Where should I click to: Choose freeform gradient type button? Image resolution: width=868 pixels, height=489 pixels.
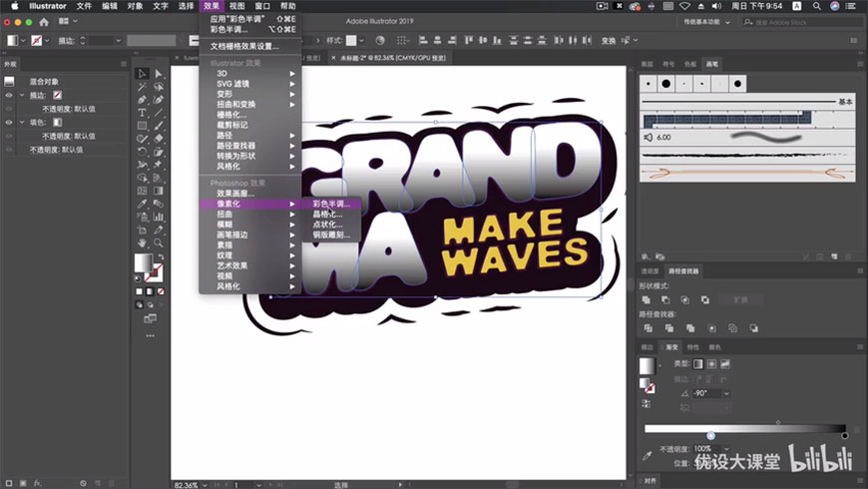click(725, 364)
